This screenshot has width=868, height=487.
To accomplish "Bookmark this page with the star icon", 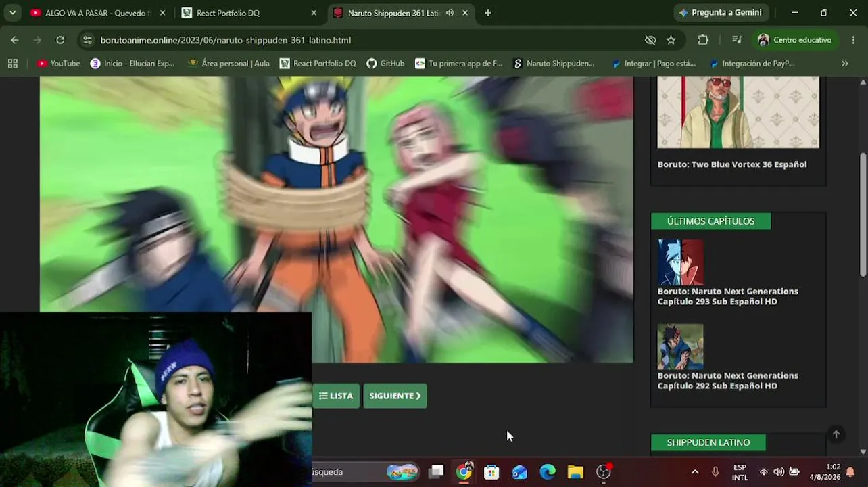I will [671, 40].
